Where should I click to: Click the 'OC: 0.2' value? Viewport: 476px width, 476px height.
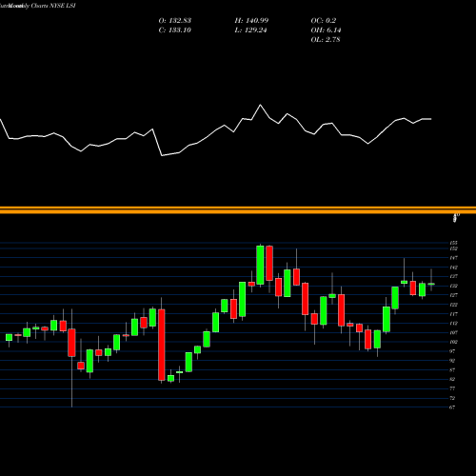pyautogui.click(x=323, y=21)
